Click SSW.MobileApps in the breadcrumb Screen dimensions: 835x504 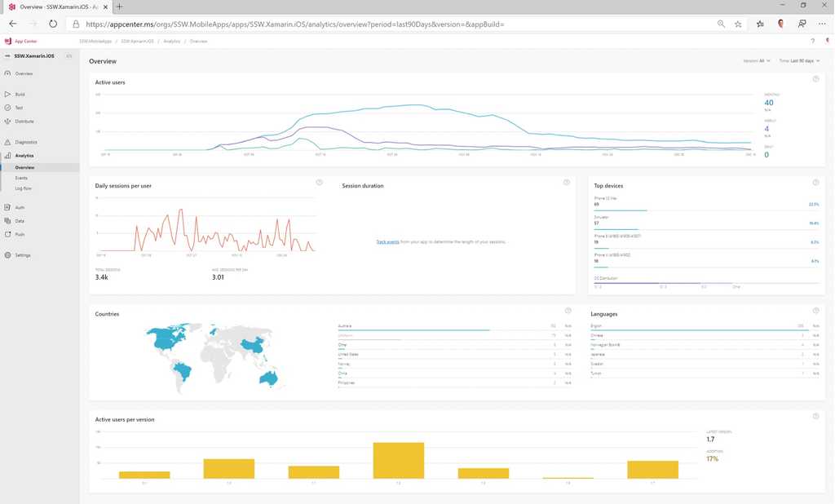[x=95, y=41]
